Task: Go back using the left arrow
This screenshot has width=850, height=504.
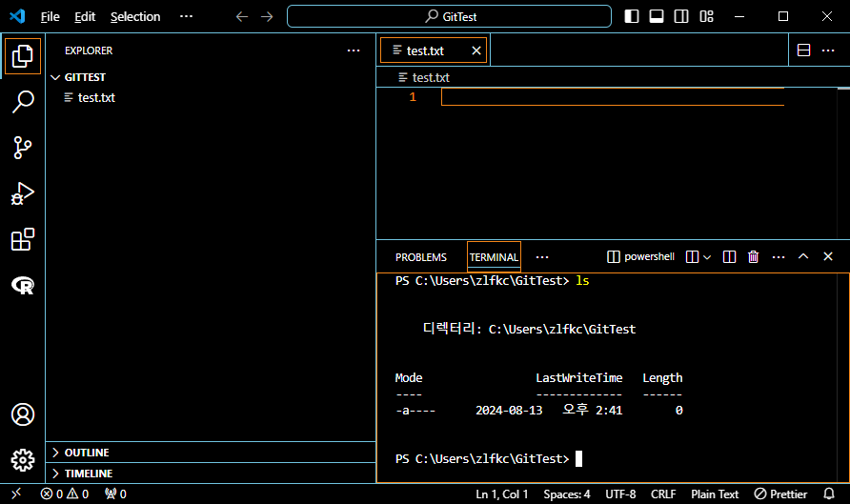Action: [x=242, y=17]
